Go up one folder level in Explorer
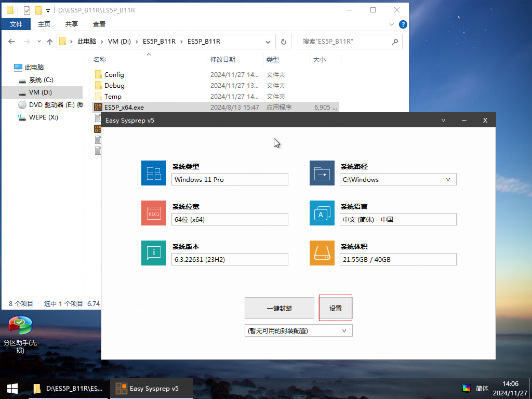This screenshot has height=399, width=532. point(50,42)
